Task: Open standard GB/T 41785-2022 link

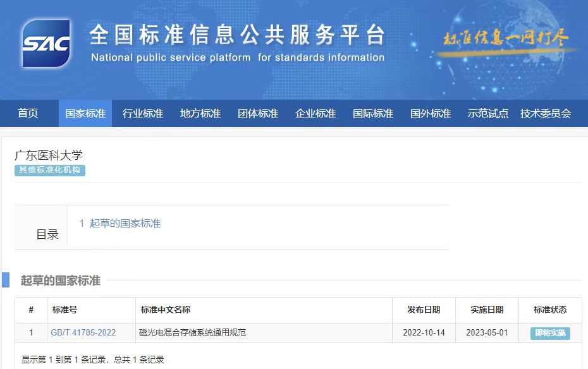Action: [x=83, y=332]
